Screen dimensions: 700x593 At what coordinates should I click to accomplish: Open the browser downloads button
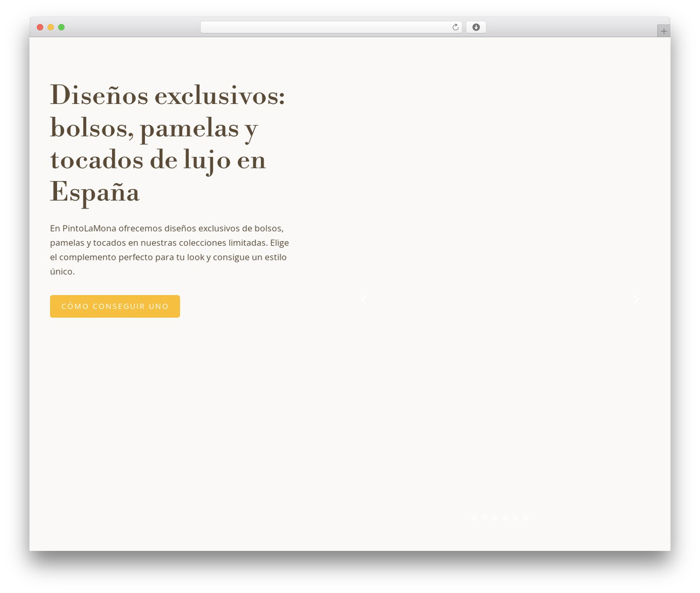click(476, 27)
